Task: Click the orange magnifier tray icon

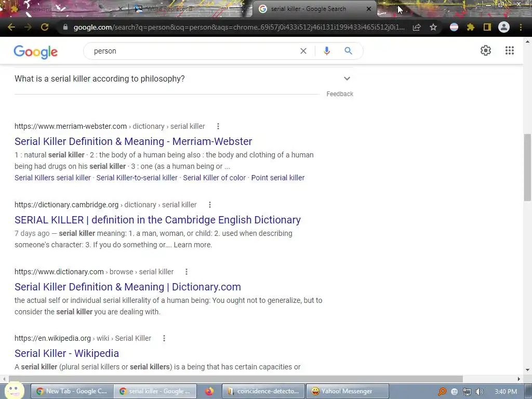Action: (x=442, y=392)
